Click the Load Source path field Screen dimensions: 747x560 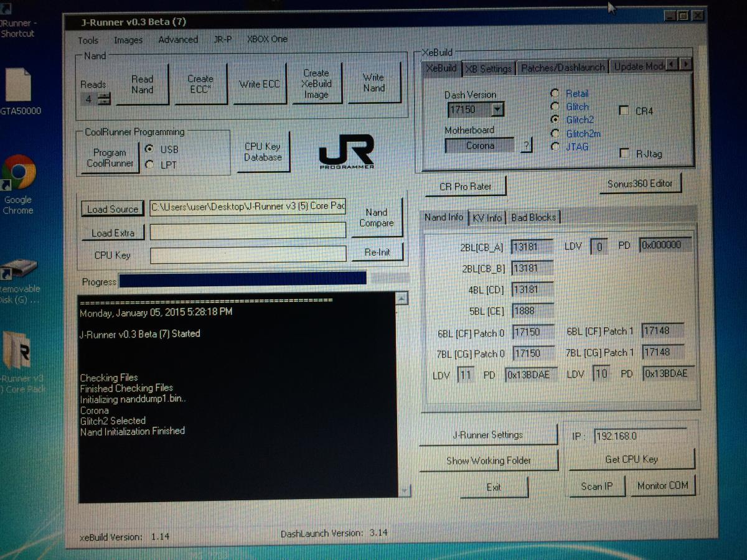(248, 207)
